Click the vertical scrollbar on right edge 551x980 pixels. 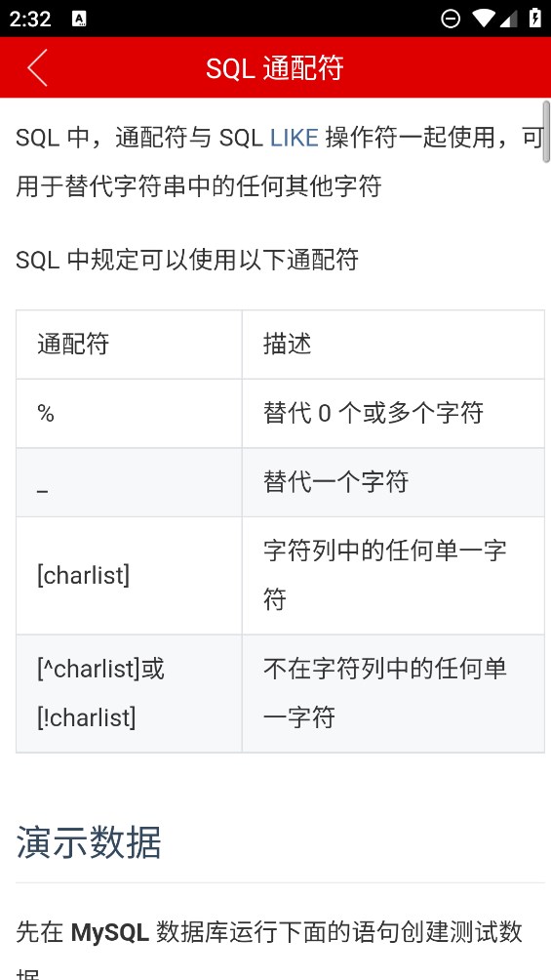point(546,131)
